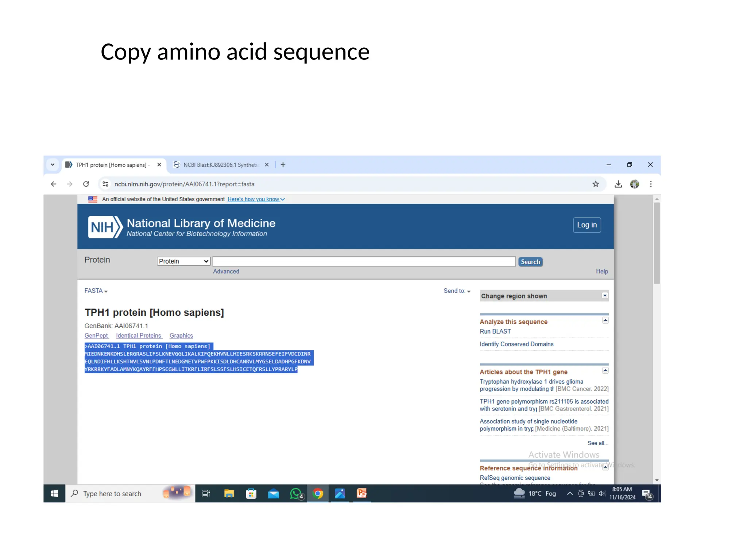747x560 pixels.
Task: Open WhatsApp from the taskbar
Action: pos(296,494)
